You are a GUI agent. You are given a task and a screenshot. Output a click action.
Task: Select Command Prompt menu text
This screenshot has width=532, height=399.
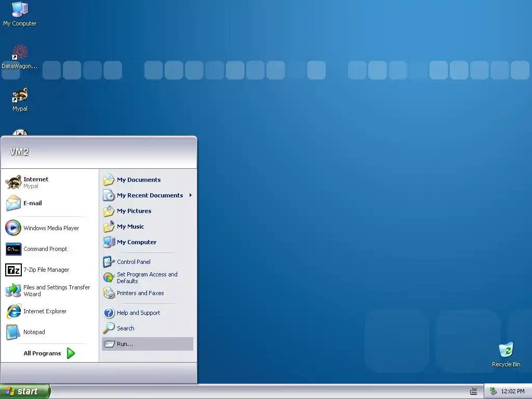coord(46,249)
